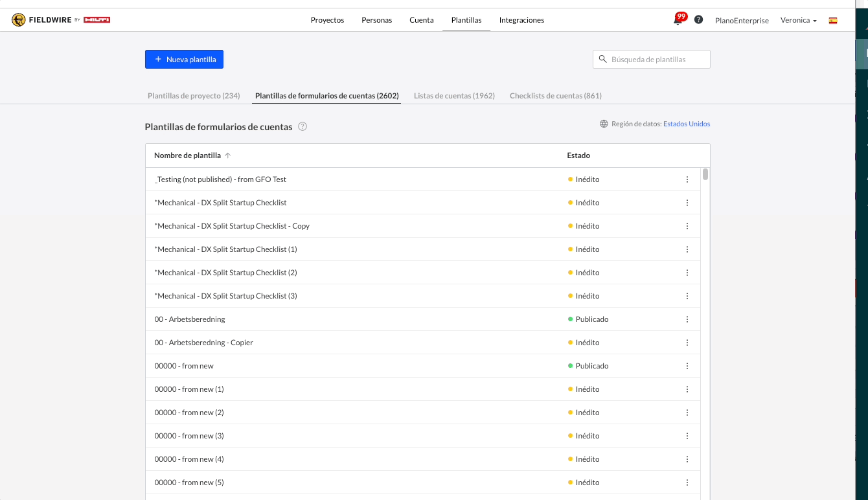The height and width of the screenshot is (500, 868).
Task: Open the Veronica user dropdown
Action: coord(798,20)
